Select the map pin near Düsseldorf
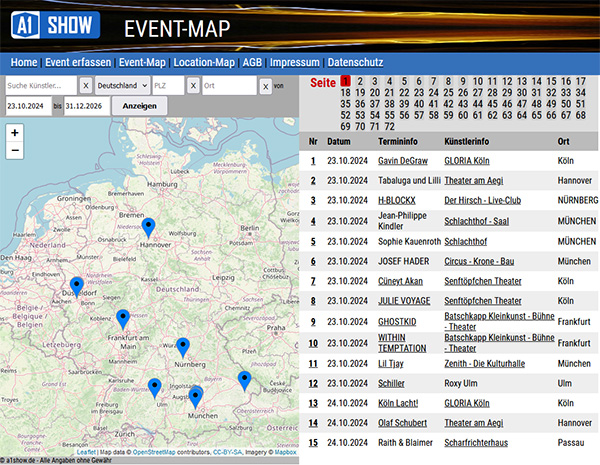 pos(77,287)
